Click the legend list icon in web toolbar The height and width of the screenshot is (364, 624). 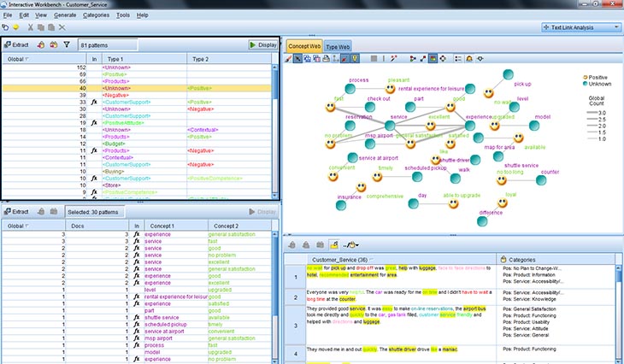pyautogui.click(x=456, y=58)
